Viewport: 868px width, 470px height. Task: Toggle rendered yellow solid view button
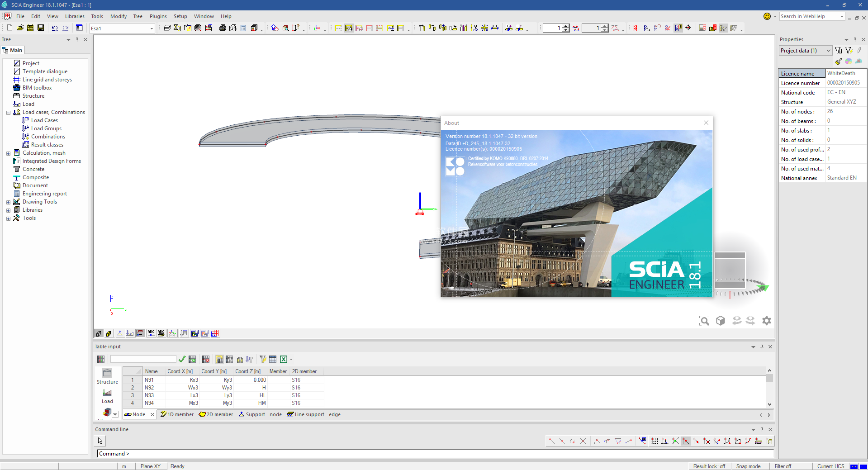click(109, 333)
